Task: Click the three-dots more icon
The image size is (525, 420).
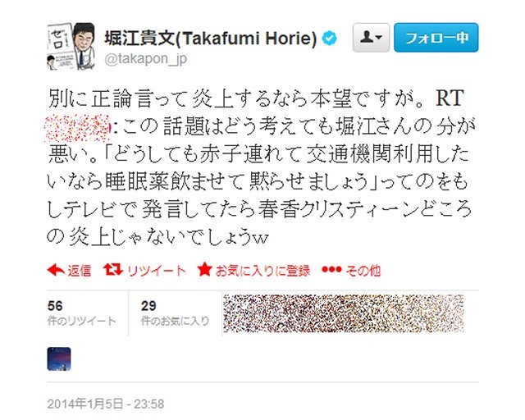Action: 331,269
